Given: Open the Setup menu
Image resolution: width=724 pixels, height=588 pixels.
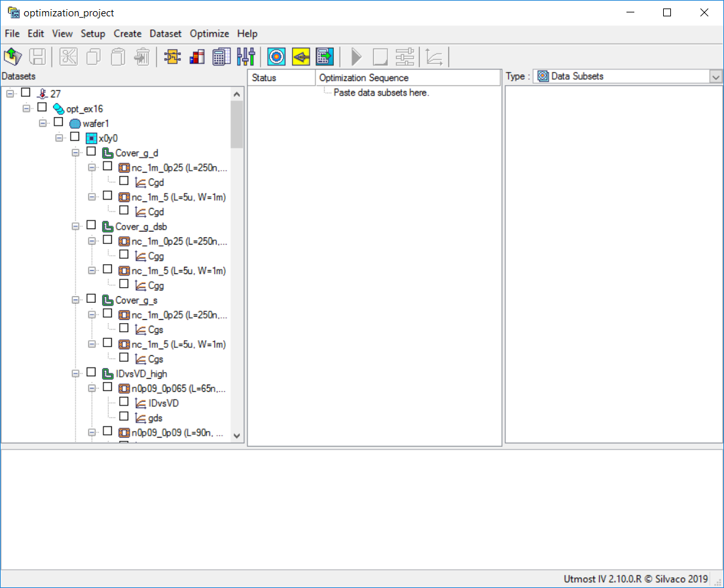Looking at the screenshot, I should click(93, 33).
